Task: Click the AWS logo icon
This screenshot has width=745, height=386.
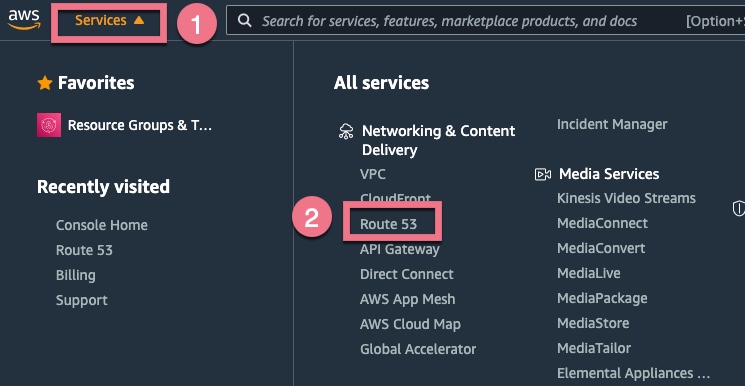Action: click(x=24, y=20)
